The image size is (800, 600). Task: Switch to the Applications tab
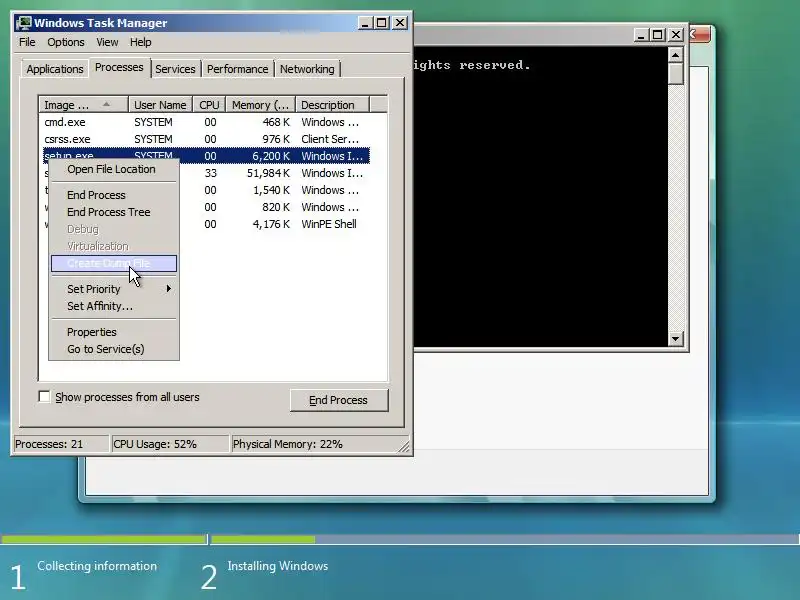point(55,69)
